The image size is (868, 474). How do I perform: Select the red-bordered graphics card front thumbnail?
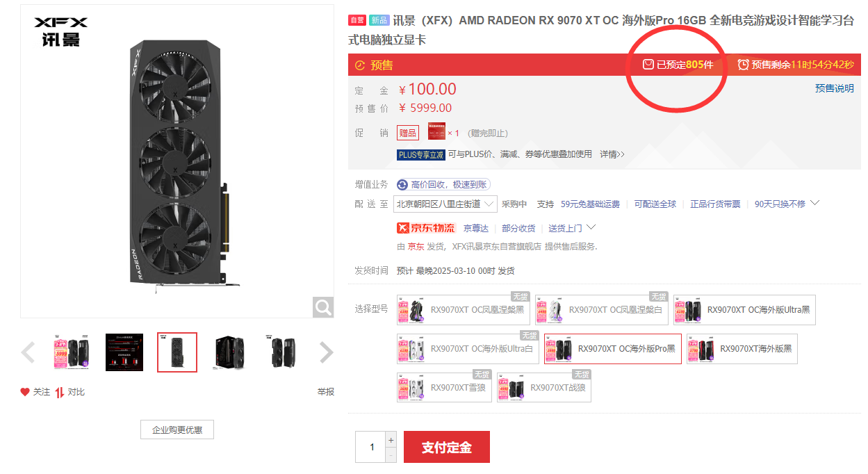[x=177, y=352]
